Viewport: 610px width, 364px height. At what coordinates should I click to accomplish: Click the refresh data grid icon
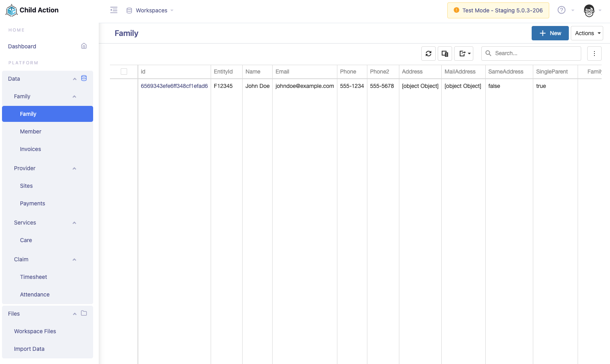click(428, 53)
